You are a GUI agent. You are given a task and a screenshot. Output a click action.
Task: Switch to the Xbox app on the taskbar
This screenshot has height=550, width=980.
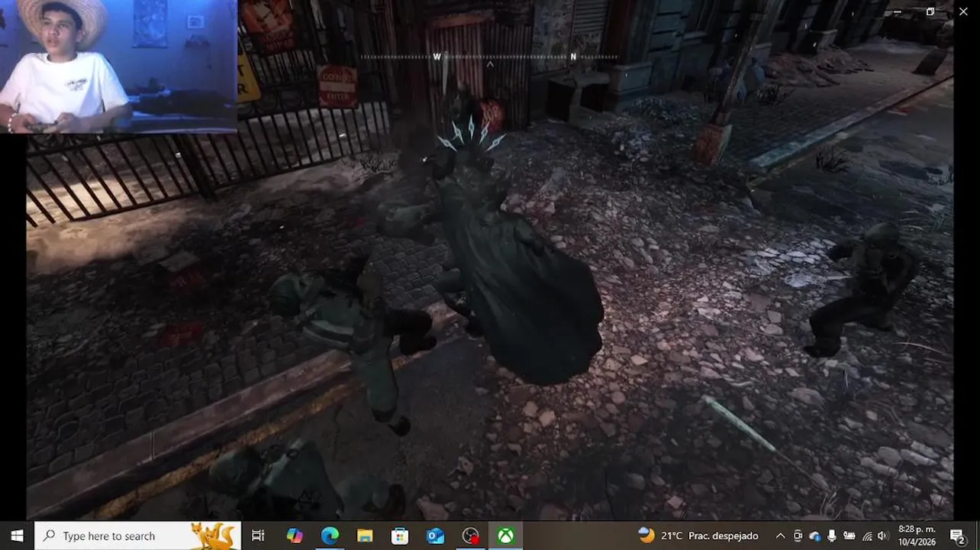tap(505, 536)
